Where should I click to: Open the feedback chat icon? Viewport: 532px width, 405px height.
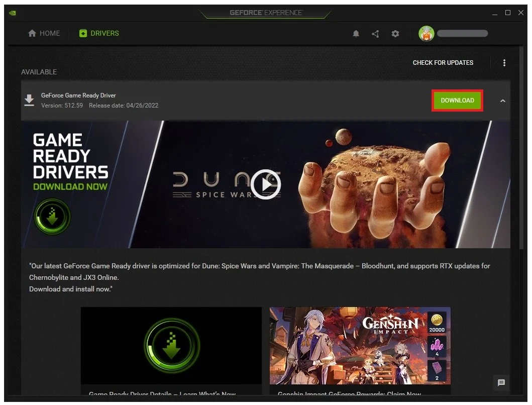(501, 382)
